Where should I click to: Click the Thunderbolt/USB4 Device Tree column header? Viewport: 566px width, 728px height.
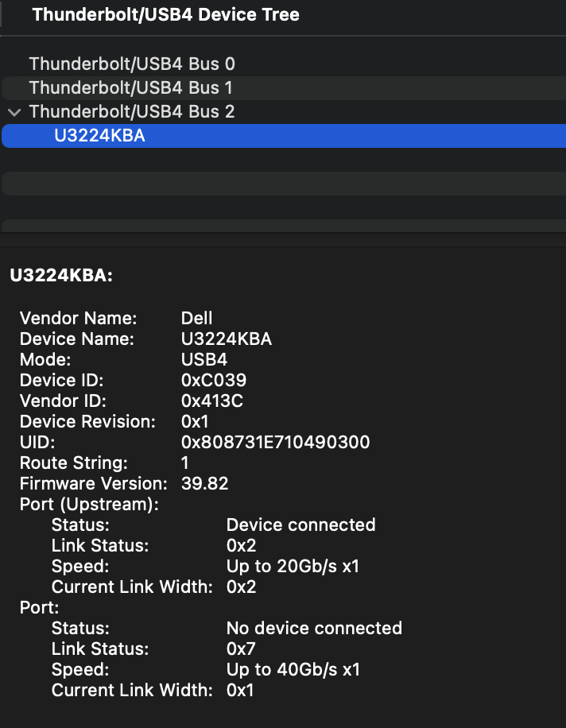point(166,15)
